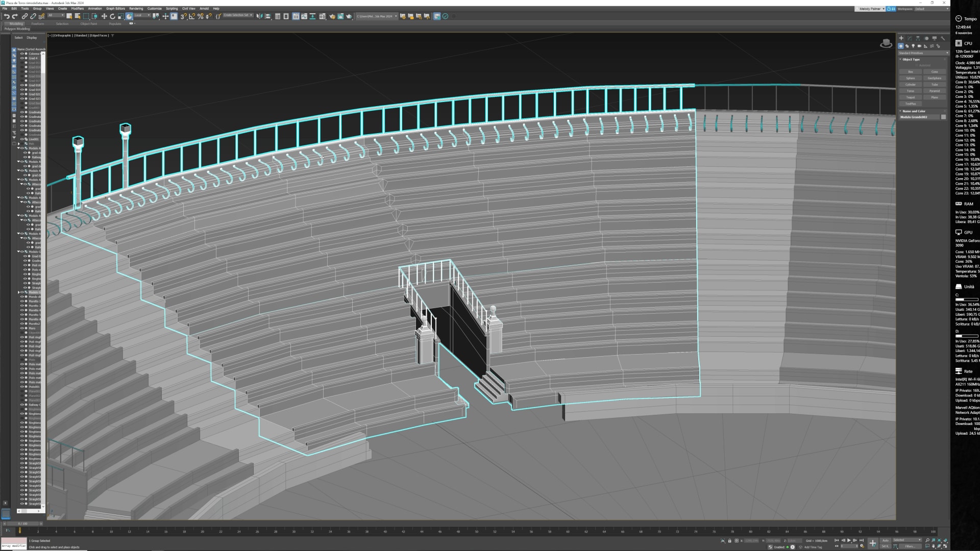Collapse the Object Type rollout
This screenshot has height=551, width=980.
pos(911,60)
